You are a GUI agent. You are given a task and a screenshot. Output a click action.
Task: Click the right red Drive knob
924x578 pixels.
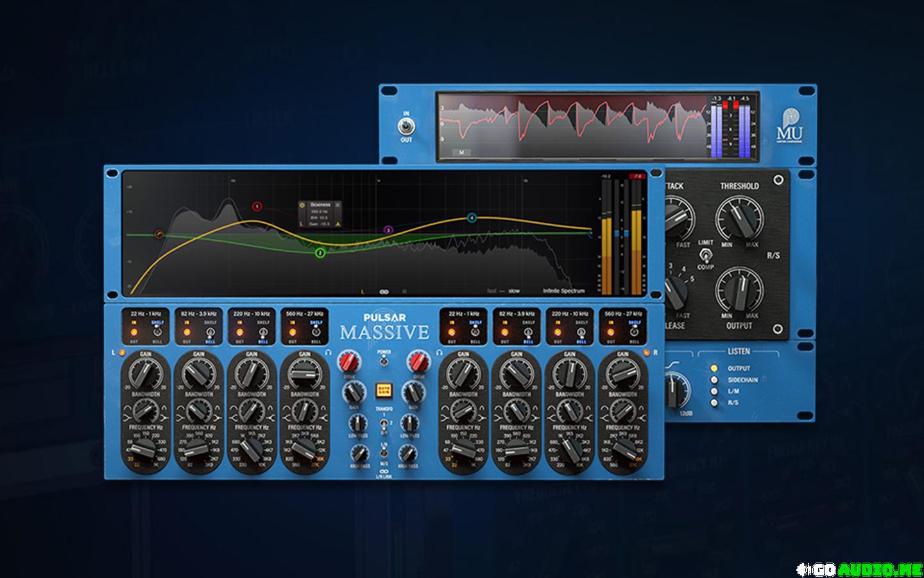[x=418, y=363]
